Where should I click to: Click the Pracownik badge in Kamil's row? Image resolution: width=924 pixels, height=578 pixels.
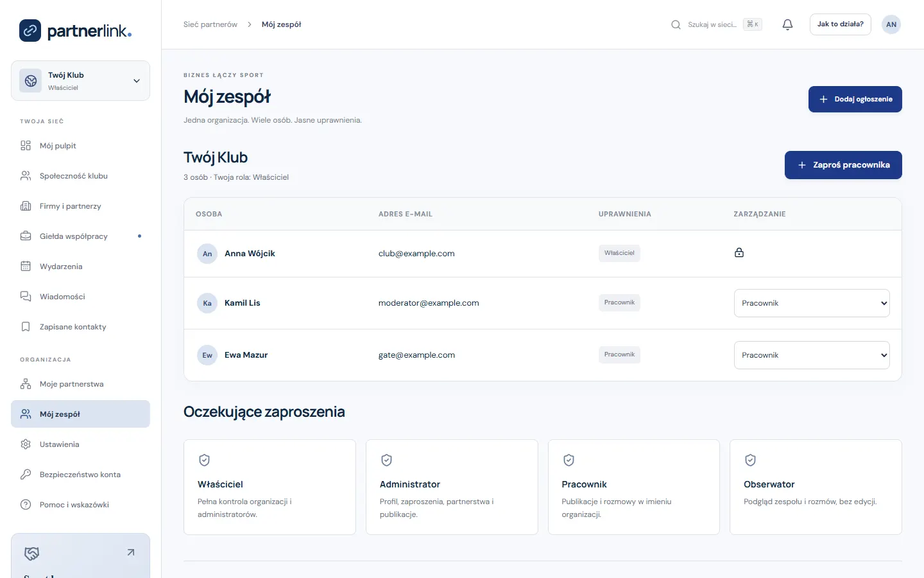[619, 302]
